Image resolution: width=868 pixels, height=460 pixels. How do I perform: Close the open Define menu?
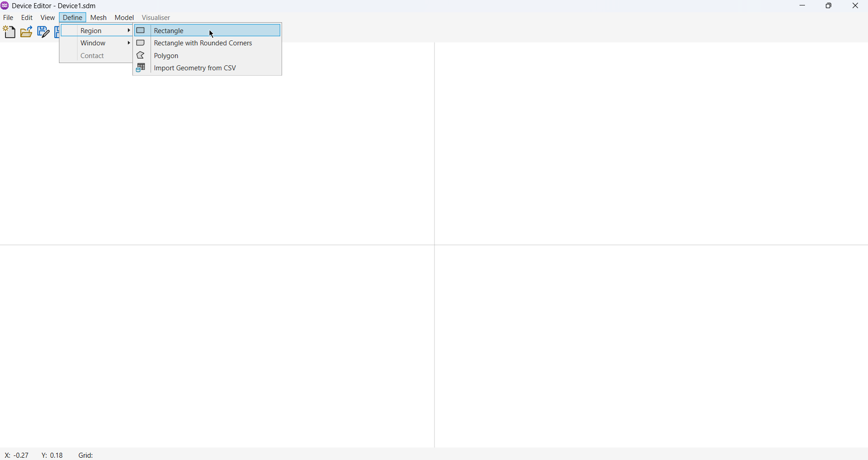[73, 18]
